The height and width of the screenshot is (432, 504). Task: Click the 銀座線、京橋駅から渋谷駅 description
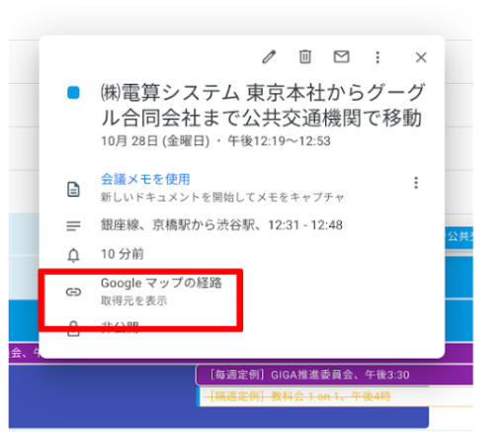221,225
